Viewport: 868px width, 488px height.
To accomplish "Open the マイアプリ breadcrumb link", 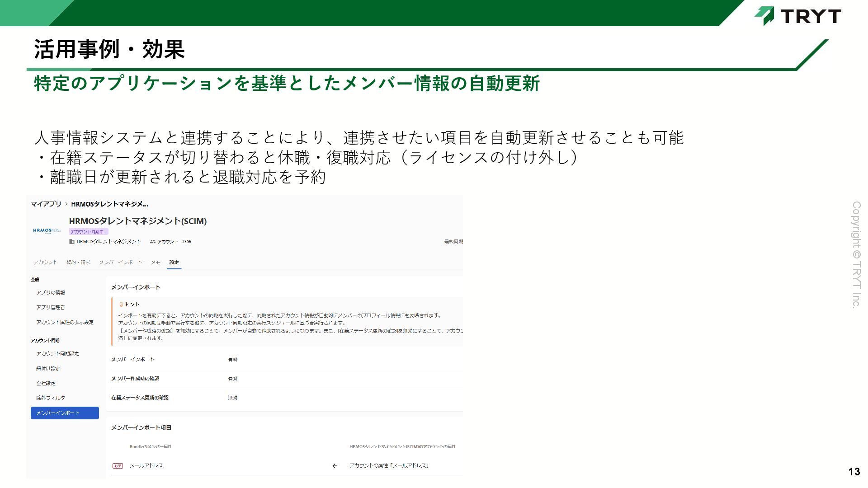I will pyautogui.click(x=46, y=204).
